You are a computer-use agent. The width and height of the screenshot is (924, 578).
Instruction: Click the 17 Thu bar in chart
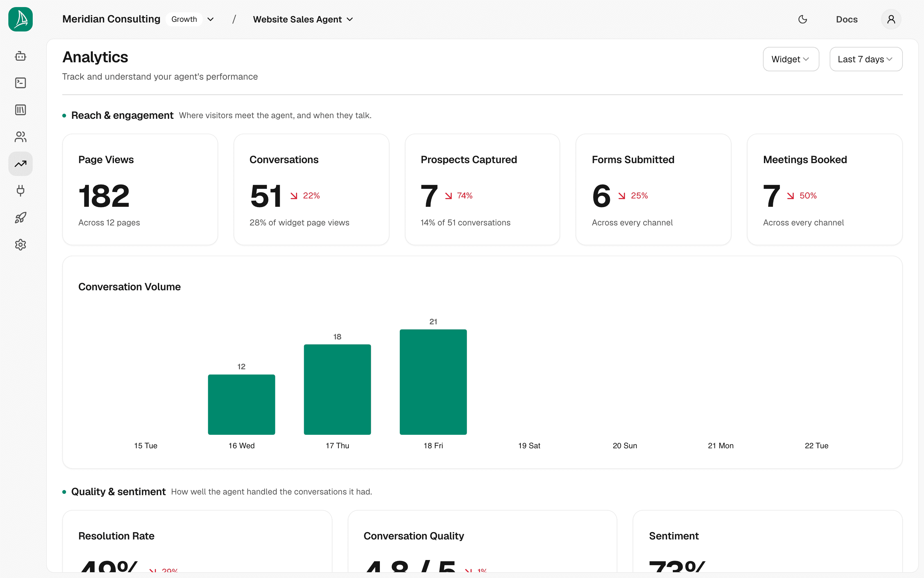[x=337, y=390]
